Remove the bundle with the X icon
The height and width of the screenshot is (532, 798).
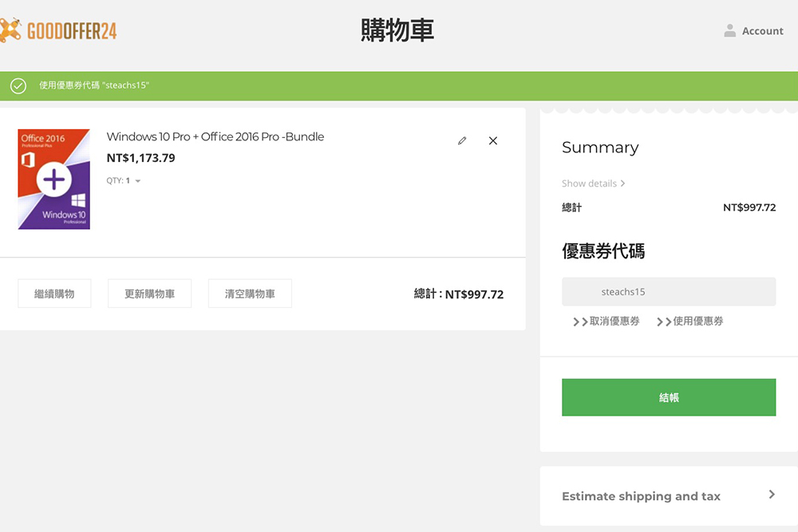[492, 140]
